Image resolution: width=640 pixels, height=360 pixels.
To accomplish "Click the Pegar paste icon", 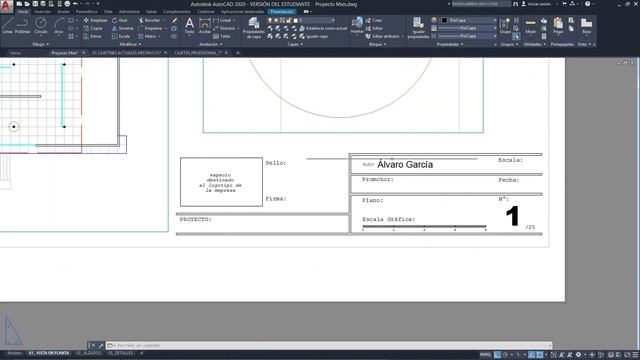I will [x=558, y=25].
